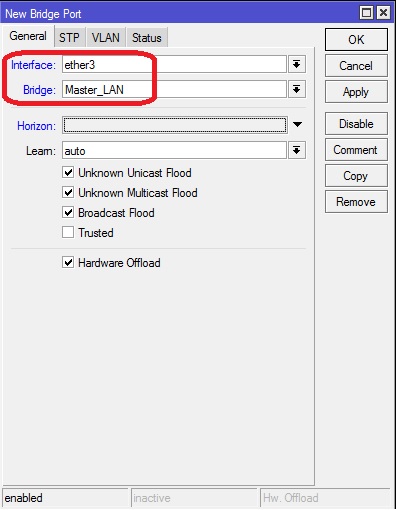Confirm with the OK button

(356, 40)
